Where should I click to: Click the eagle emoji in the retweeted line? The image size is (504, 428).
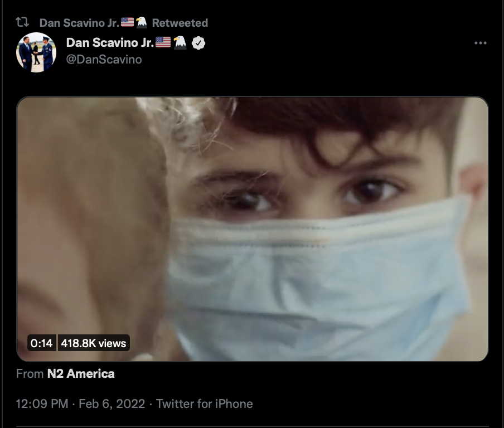pyautogui.click(x=142, y=22)
